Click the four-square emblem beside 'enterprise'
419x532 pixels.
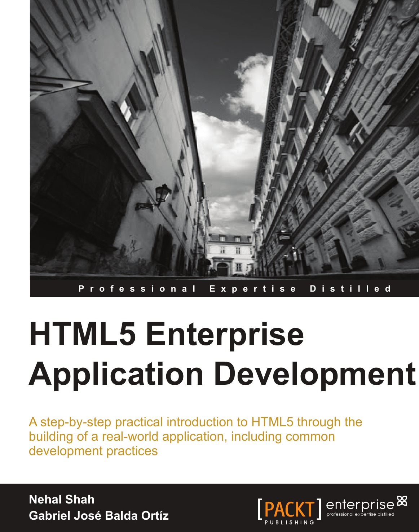click(x=402, y=501)
